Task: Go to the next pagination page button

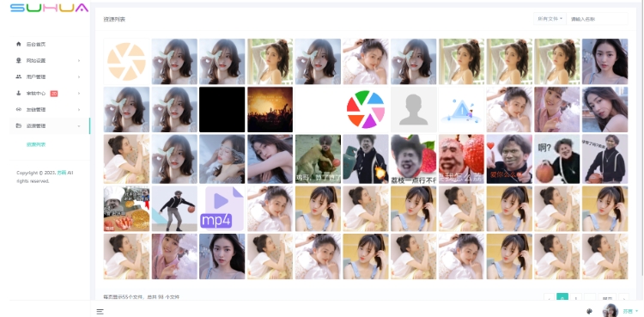Action: point(623,299)
